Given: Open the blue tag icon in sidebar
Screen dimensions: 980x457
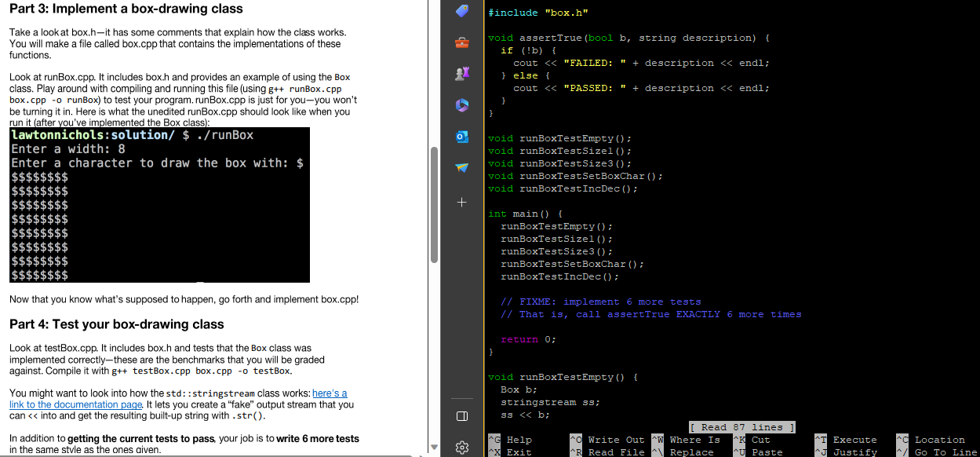Looking at the screenshot, I should point(461,11).
